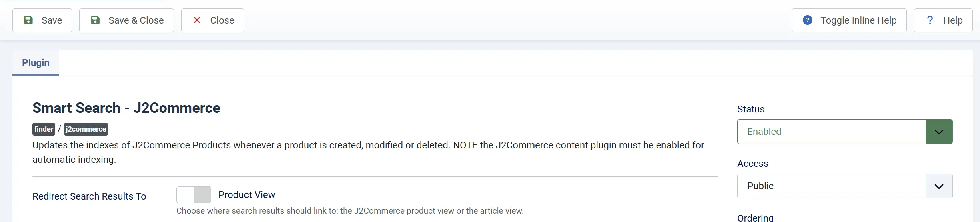Click the question mark icon beside Help
Viewport: 980px width, 222px height.
click(930, 20)
